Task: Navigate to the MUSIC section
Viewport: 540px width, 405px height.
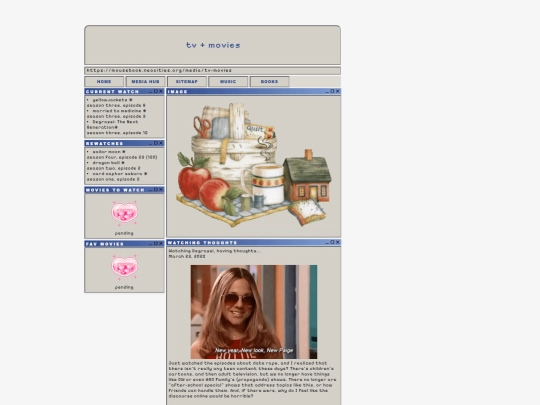Action: click(x=228, y=82)
